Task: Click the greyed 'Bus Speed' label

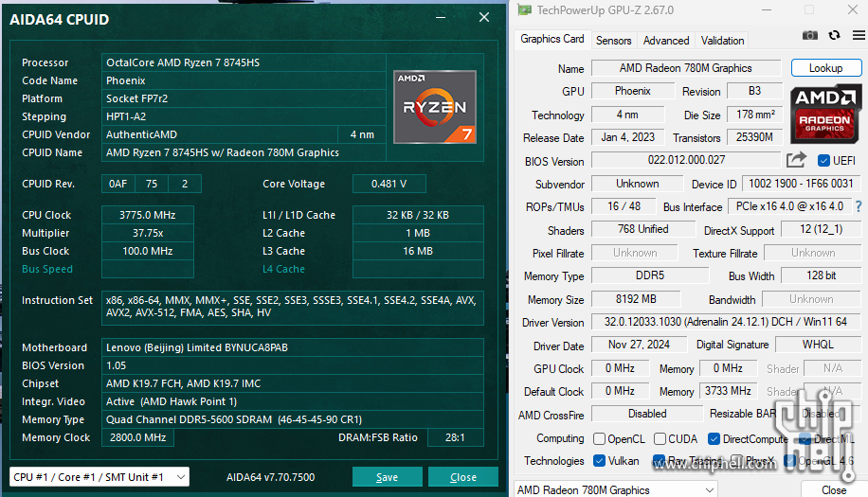Action: [x=47, y=269]
